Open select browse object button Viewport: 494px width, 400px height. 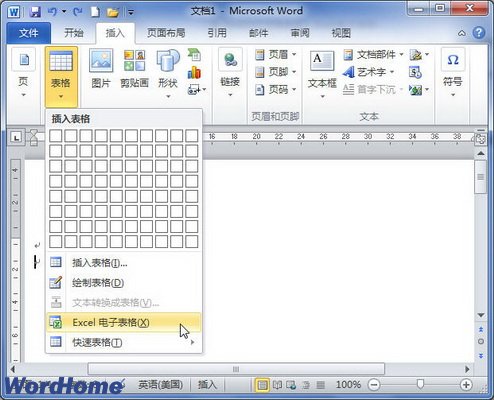[481, 342]
